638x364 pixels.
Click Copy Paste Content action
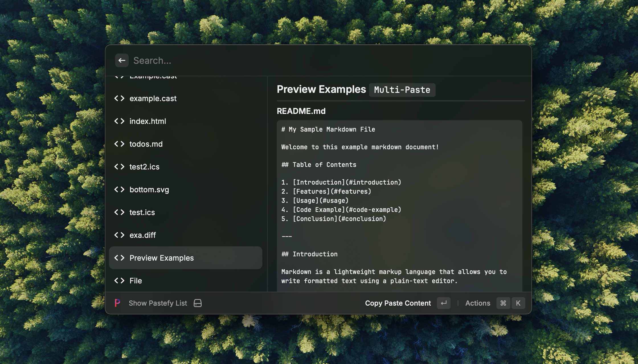[x=398, y=303]
